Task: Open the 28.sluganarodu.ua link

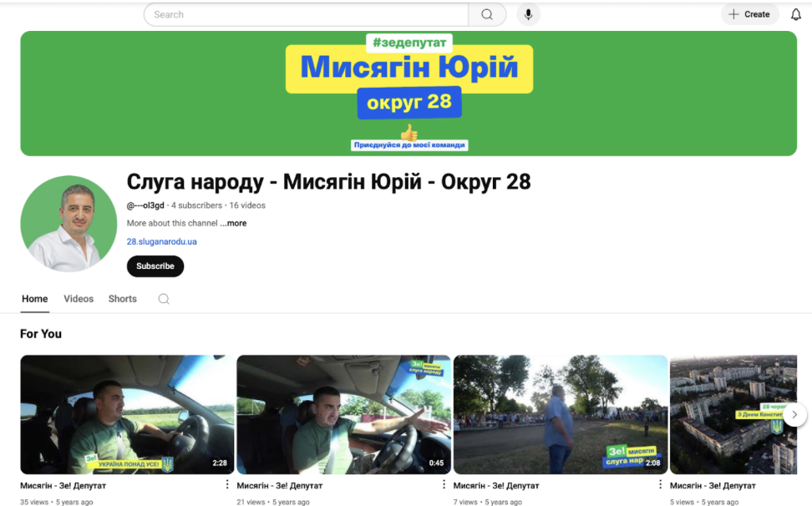Action: click(x=161, y=242)
